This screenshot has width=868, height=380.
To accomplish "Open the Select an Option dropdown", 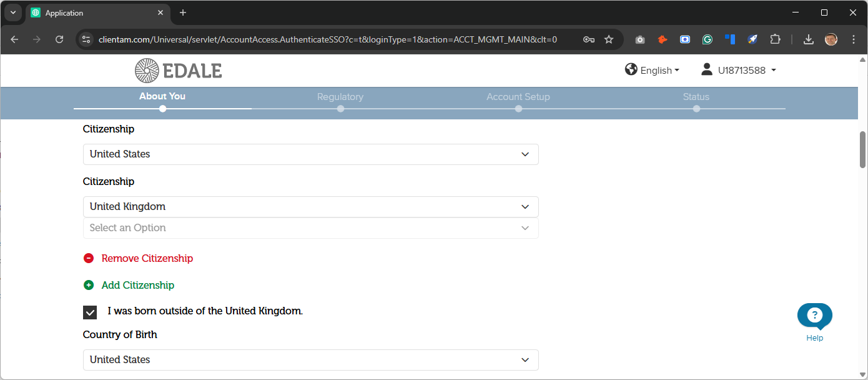I will coord(310,228).
